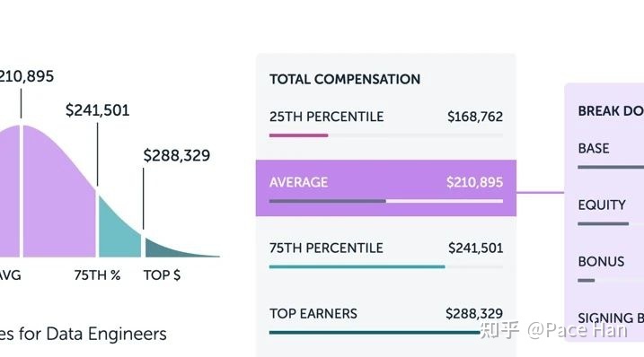The width and height of the screenshot is (644, 357).
Task: Click the EQUITY breakdown label
Action: [602, 205]
